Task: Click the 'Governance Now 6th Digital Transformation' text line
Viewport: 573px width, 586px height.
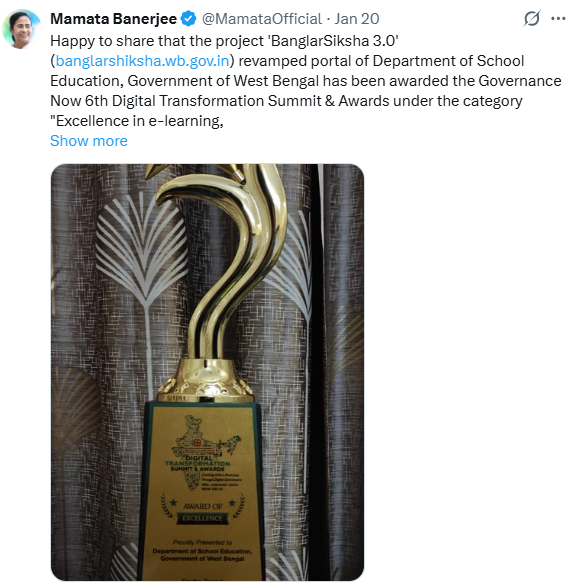Action: pos(286,101)
